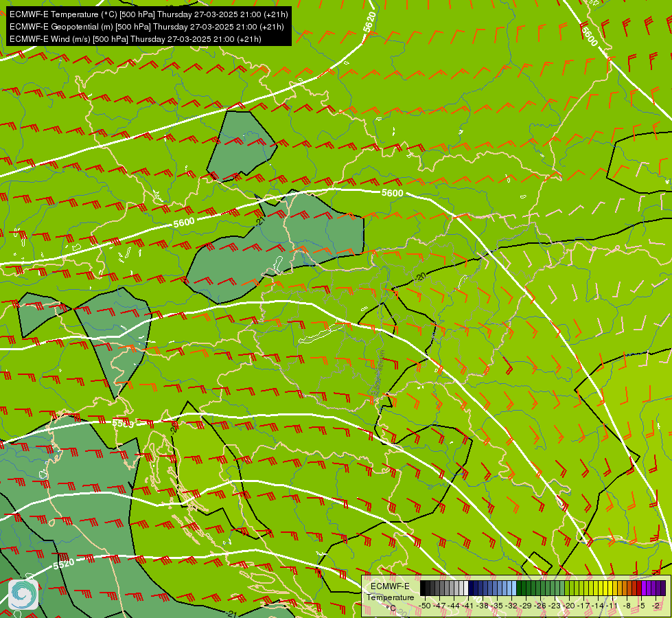
Task: Pick the white swatch above -41 in legend
Action: (x=466, y=588)
